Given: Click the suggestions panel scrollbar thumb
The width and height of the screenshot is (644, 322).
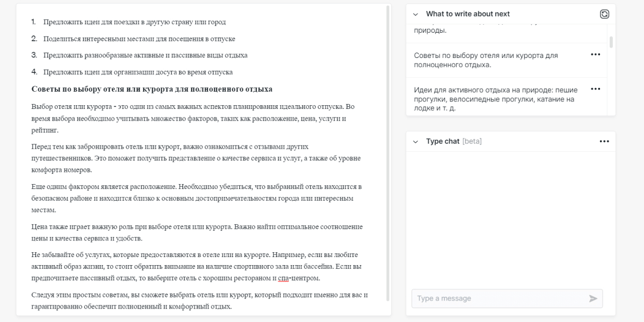Looking at the screenshot, I should (x=611, y=42).
